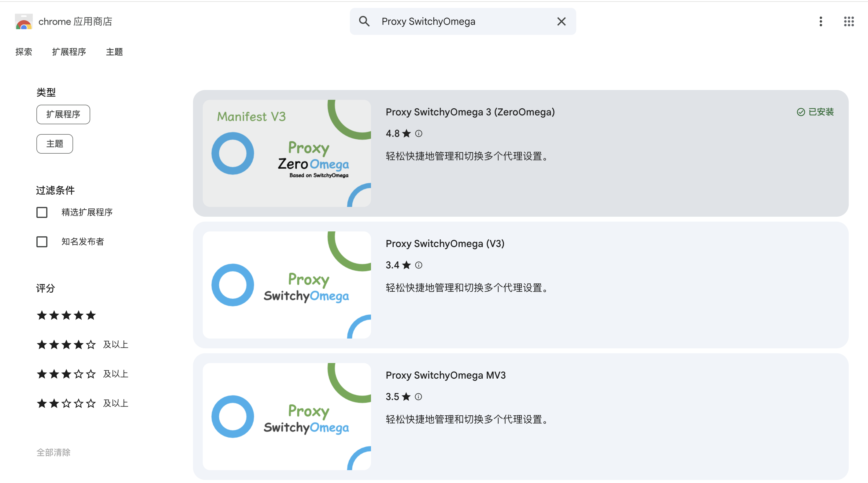Filter results by 扩展程序 type
Viewport: 868px width, 483px height.
pyautogui.click(x=63, y=114)
